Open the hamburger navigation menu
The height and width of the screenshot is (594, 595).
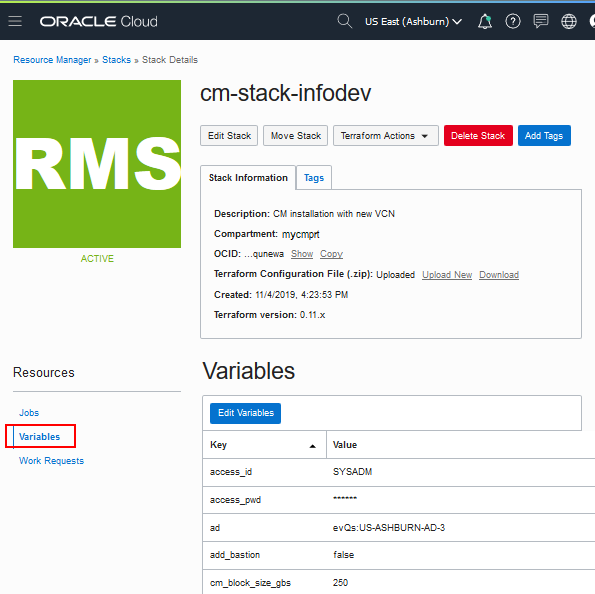click(x=15, y=21)
